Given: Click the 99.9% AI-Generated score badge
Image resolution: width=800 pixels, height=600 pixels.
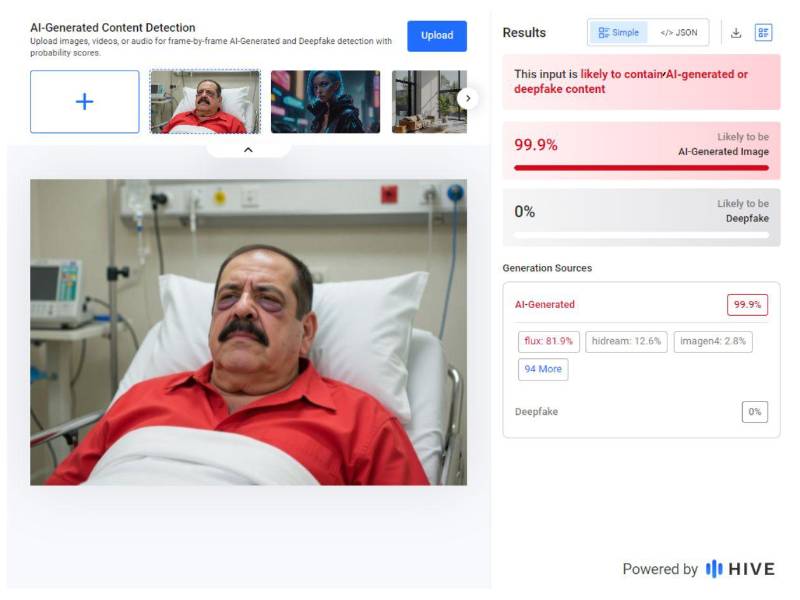Looking at the screenshot, I should (747, 305).
